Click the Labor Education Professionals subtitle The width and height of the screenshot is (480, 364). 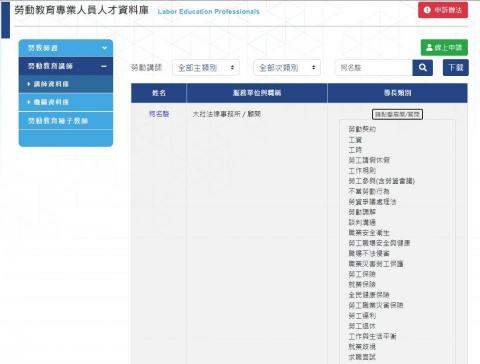tap(209, 12)
